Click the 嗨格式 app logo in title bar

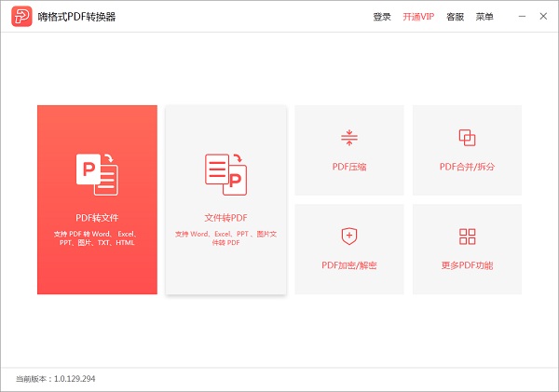point(20,17)
